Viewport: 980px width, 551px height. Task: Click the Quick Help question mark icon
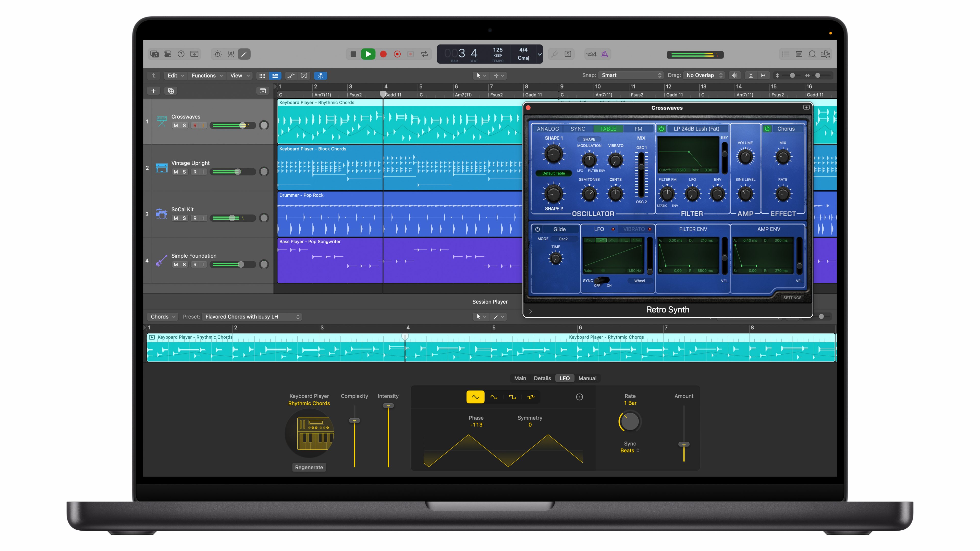pos(181,54)
